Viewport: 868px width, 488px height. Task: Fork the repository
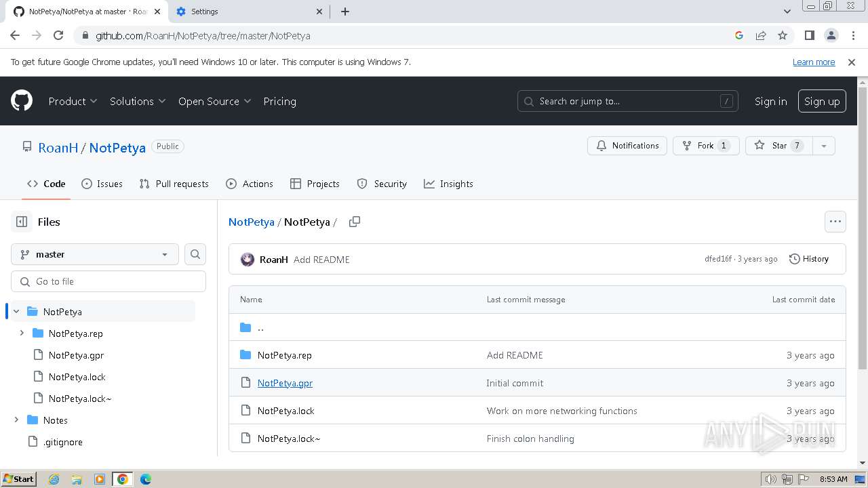point(706,146)
